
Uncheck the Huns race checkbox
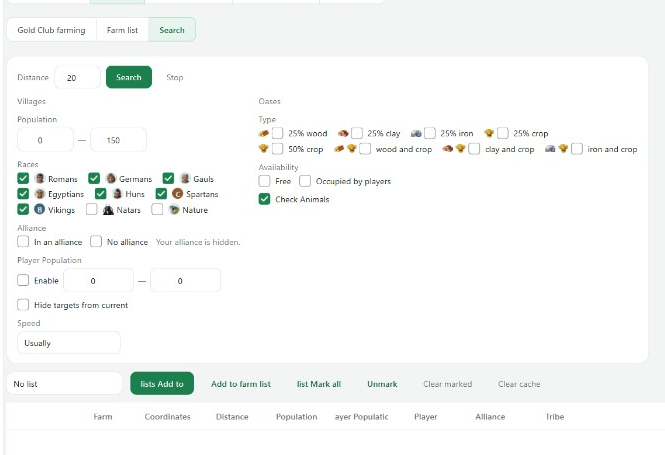click(101, 194)
